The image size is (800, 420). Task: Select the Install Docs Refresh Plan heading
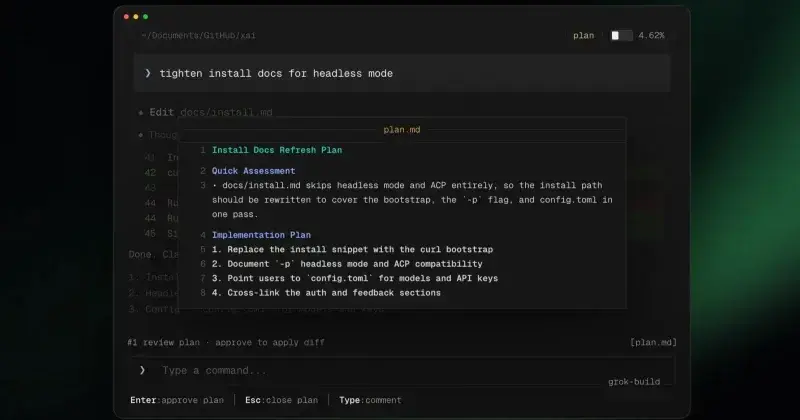point(277,150)
